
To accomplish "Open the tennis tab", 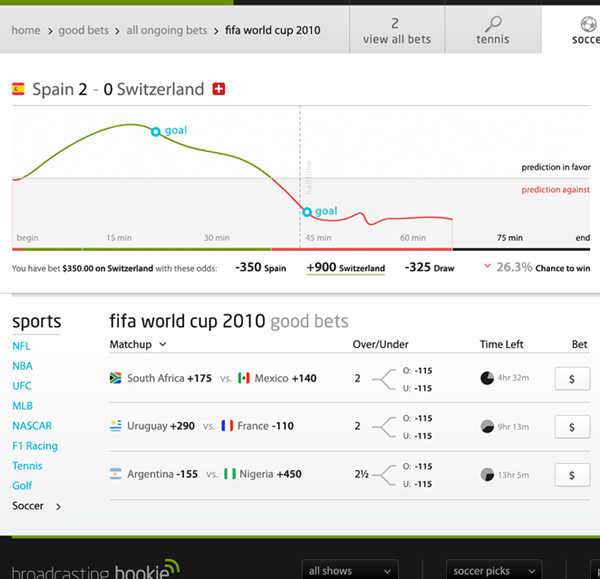I will click(493, 30).
